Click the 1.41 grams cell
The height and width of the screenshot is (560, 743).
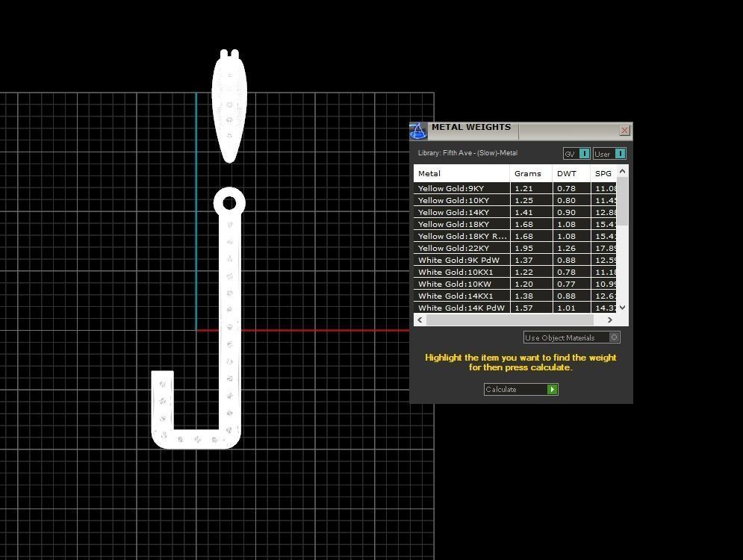[531, 212]
